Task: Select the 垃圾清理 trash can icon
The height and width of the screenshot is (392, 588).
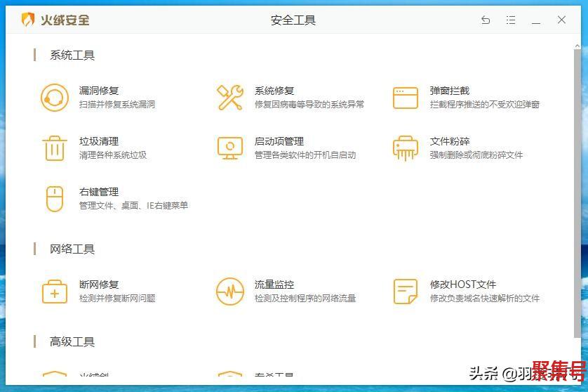Action: [x=54, y=148]
